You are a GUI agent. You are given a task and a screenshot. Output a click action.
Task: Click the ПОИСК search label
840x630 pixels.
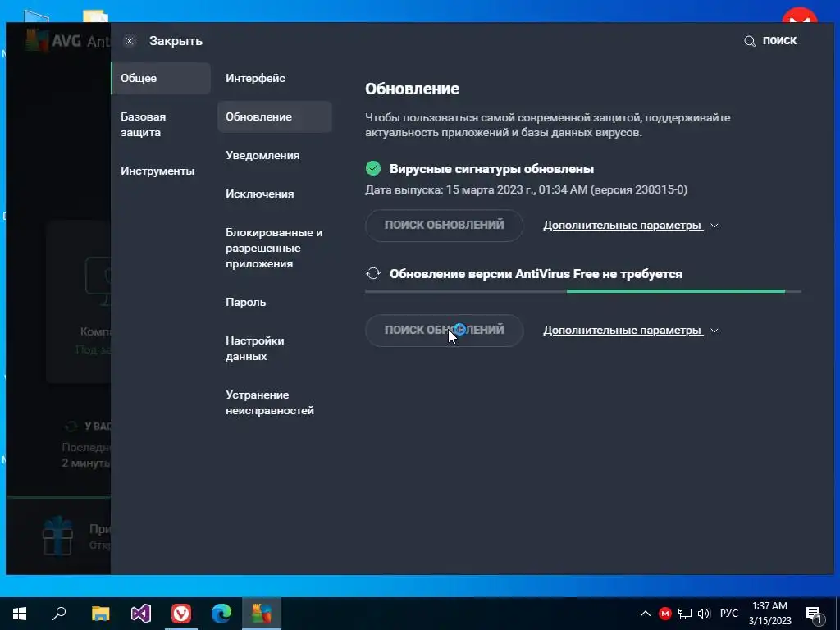(779, 41)
